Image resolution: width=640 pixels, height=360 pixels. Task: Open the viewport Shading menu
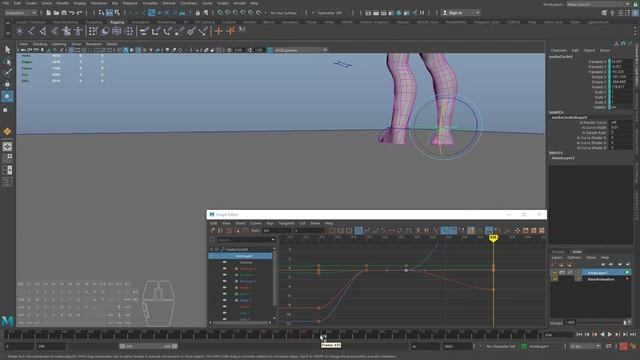pos(40,44)
